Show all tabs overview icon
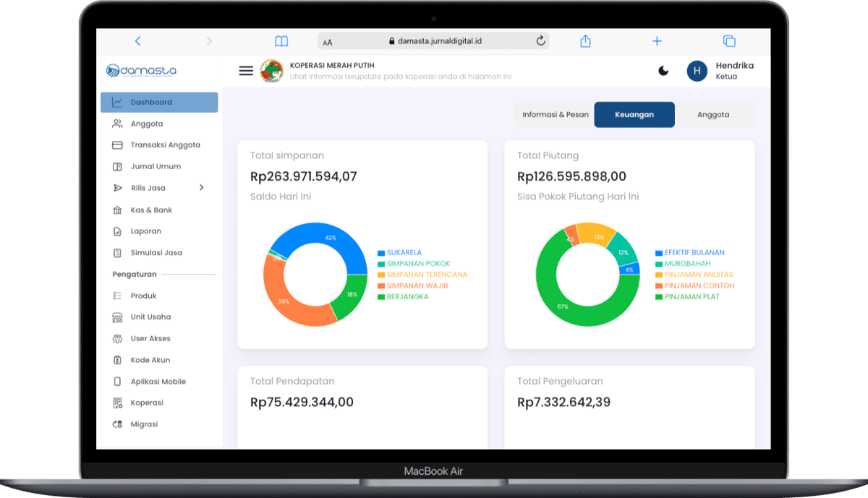Image resolution: width=868 pixels, height=498 pixels. tap(729, 41)
